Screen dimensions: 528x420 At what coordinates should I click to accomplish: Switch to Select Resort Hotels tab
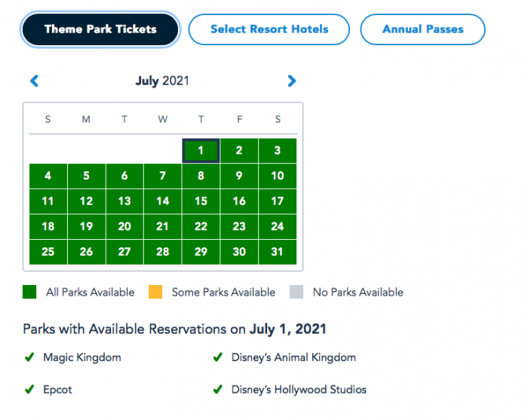pyautogui.click(x=269, y=30)
